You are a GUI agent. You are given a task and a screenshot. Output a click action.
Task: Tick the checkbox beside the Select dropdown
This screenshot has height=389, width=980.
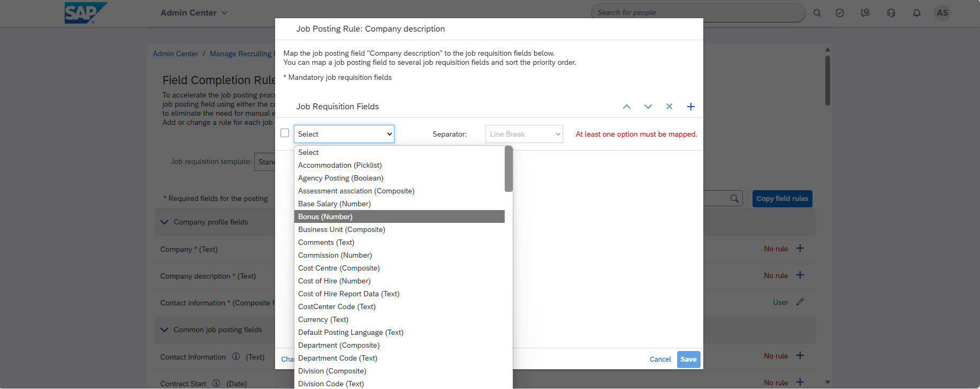(285, 133)
